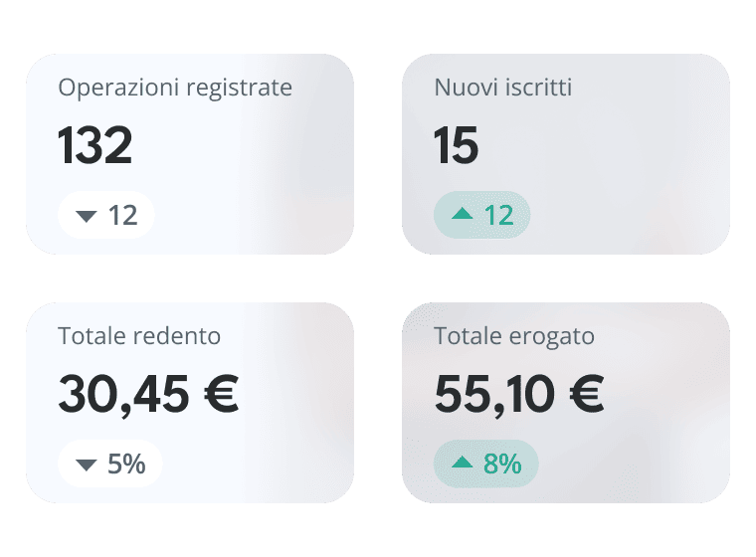Screen dimensions: 756x557
Task: Click the 55,10 € disbursed amount
Action: [x=519, y=395]
